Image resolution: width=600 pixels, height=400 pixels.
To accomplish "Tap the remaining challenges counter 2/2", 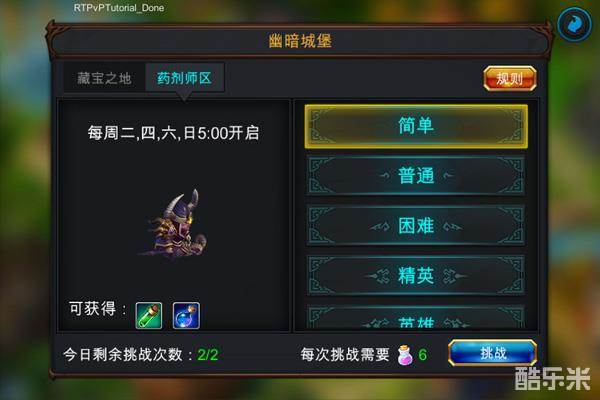I will pos(208,355).
